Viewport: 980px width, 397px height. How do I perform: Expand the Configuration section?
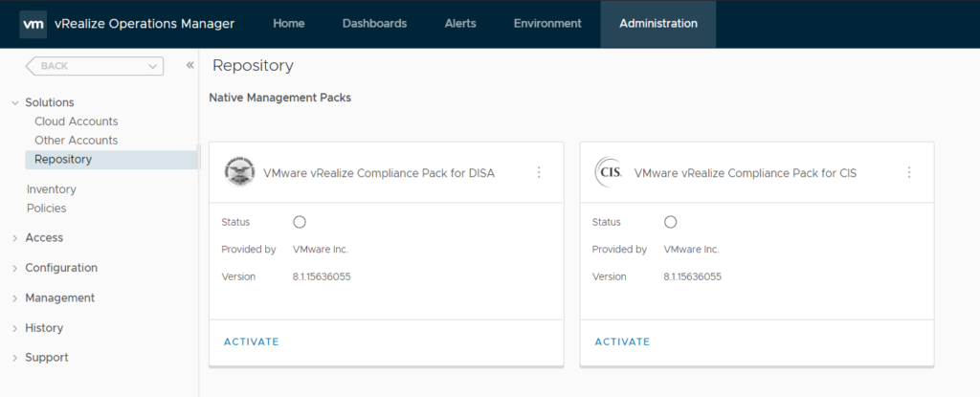tap(15, 268)
